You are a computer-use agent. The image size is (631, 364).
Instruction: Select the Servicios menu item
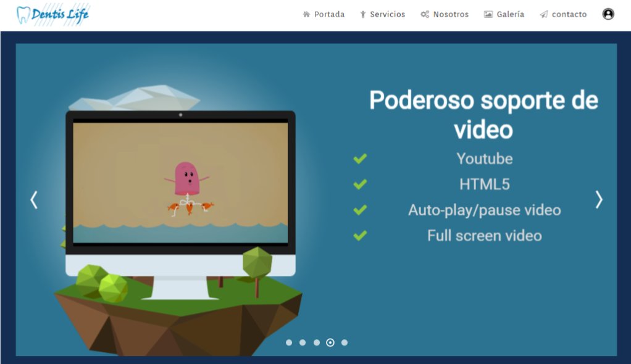coord(388,14)
